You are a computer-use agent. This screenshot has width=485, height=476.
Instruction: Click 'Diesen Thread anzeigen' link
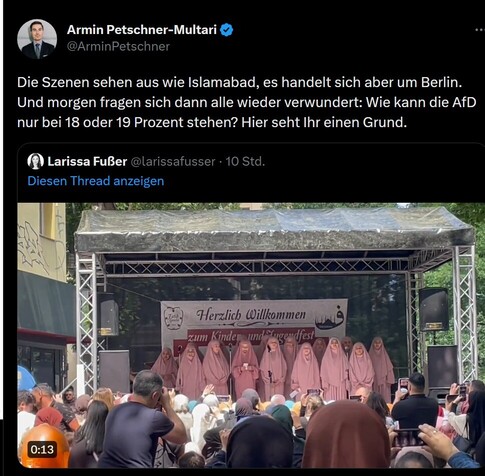click(96, 181)
